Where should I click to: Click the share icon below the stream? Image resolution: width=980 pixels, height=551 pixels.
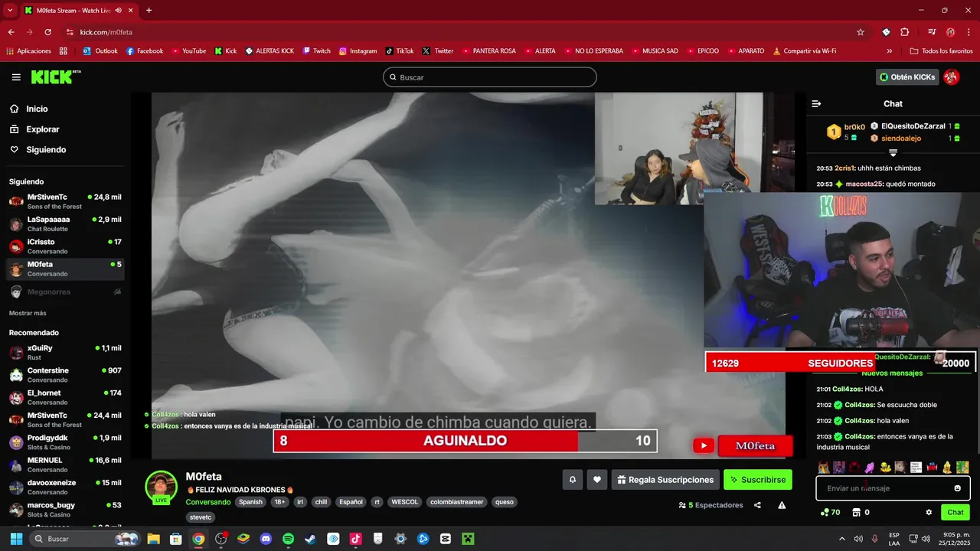pos(757,505)
